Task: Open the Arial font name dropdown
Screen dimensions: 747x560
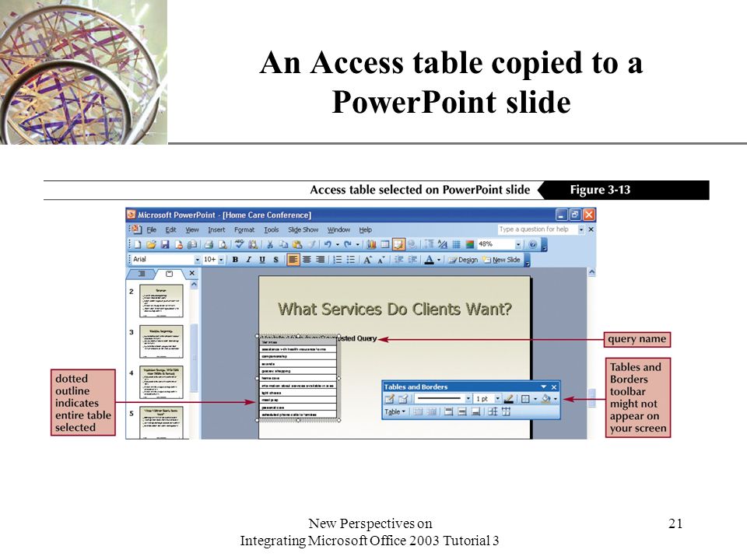Action: pos(197,260)
